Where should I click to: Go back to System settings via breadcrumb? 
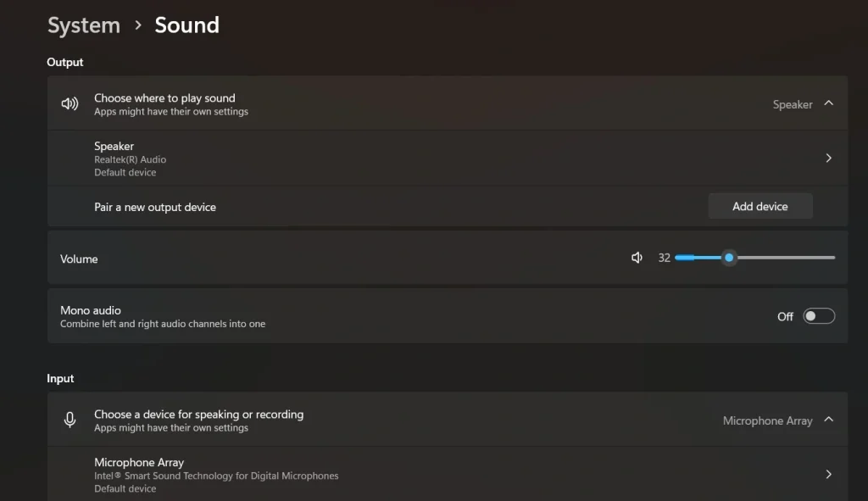click(x=83, y=25)
